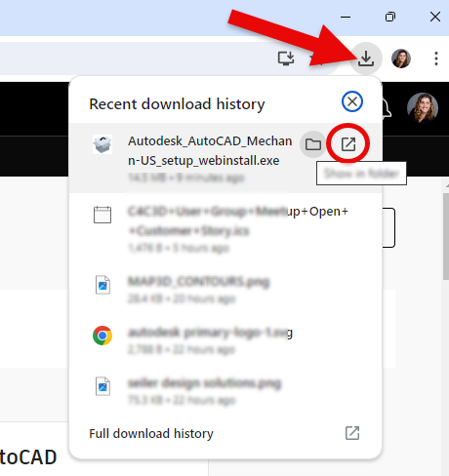Click the Chrome logo file icon

(102, 336)
